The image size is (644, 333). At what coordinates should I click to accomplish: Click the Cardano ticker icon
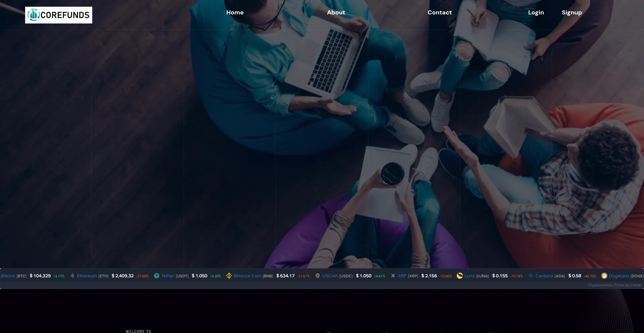click(531, 276)
